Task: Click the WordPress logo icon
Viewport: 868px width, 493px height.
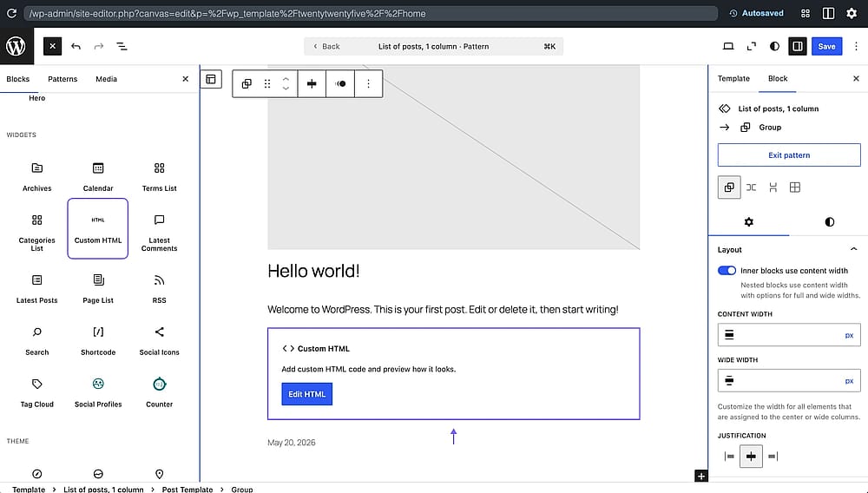Action: pyautogui.click(x=16, y=46)
